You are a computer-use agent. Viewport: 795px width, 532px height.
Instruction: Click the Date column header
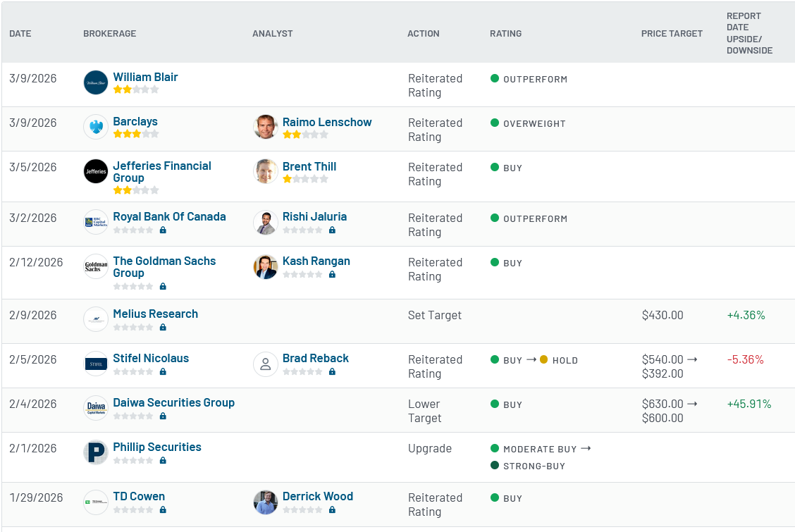[x=20, y=33]
